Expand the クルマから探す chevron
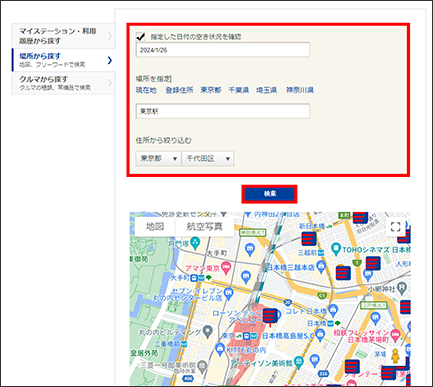The image size is (433, 387). 109,83
